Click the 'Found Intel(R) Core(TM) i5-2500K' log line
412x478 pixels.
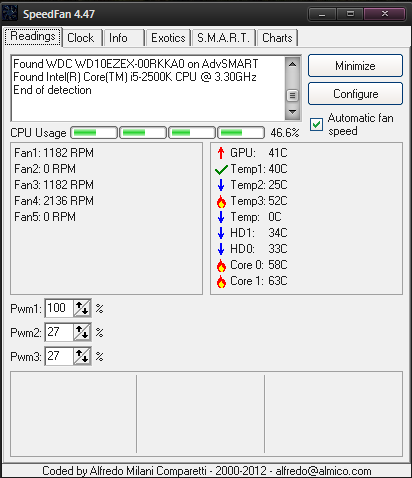pos(135,77)
